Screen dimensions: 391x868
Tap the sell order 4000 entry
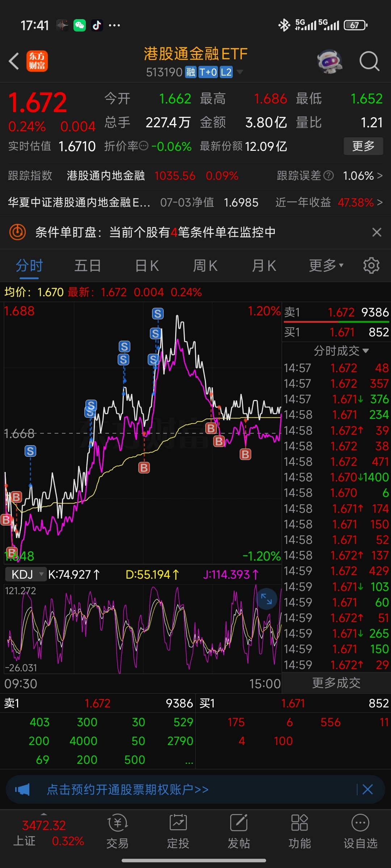(83, 741)
